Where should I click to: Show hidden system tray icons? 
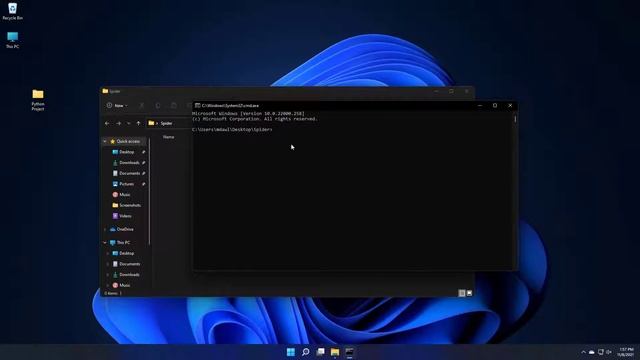[x=583, y=352]
